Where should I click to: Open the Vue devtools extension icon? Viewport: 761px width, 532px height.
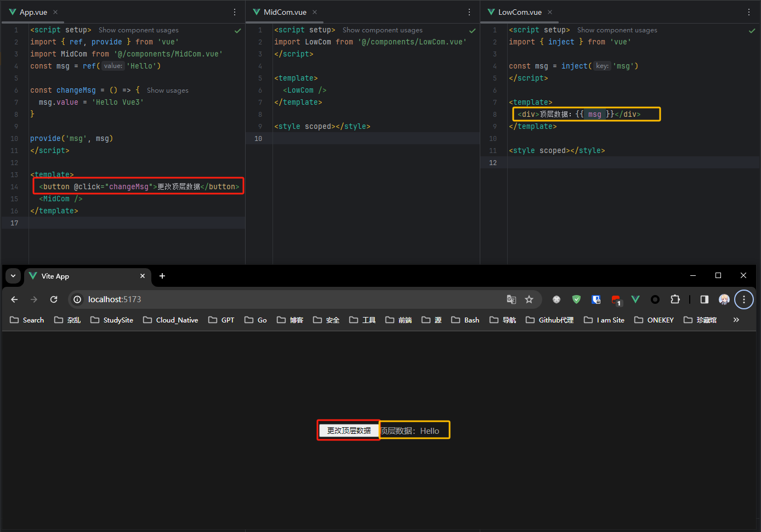635,299
